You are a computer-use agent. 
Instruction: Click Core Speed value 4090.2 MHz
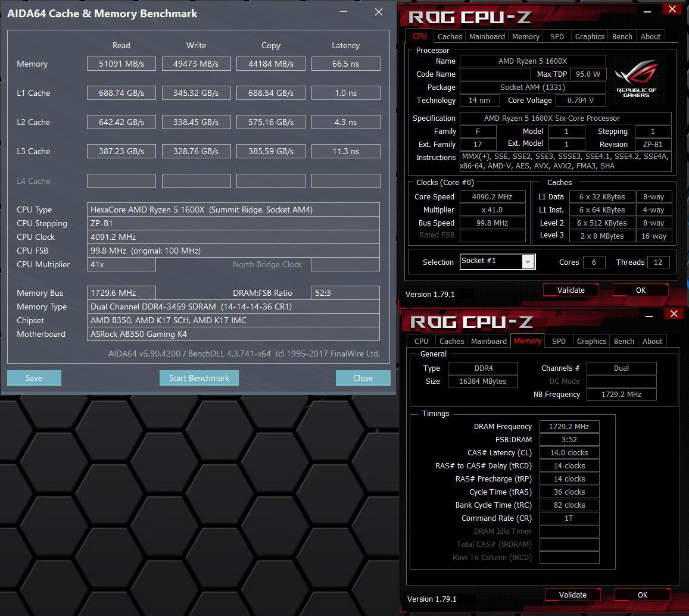pos(492,196)
